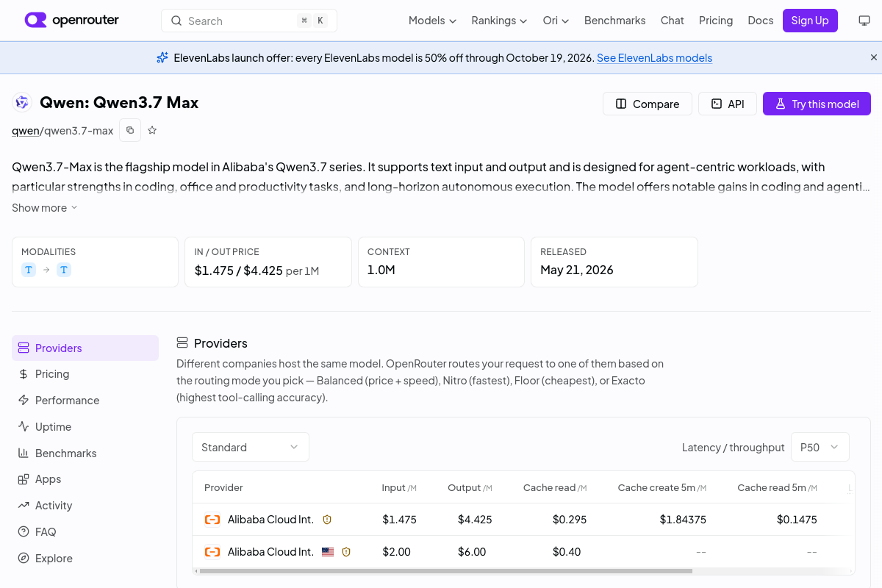Select the FAQ sidebar item

pos(85,532)
